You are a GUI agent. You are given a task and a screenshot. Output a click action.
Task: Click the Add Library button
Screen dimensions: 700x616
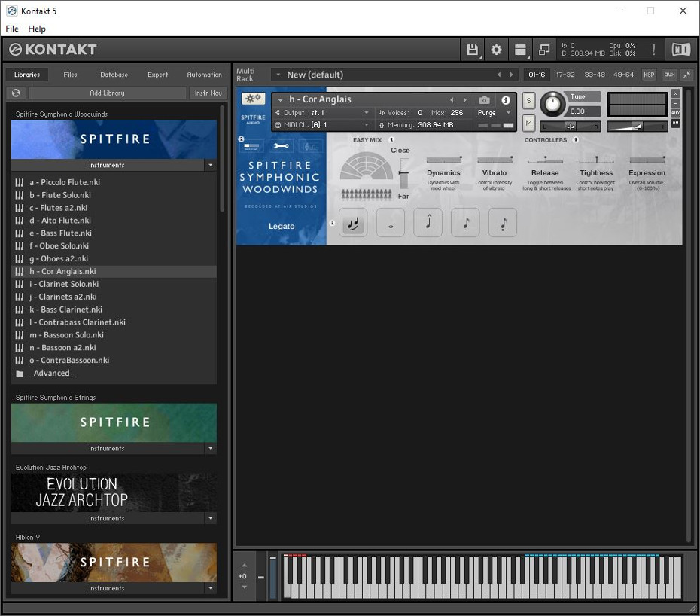(x=107, y=93)
